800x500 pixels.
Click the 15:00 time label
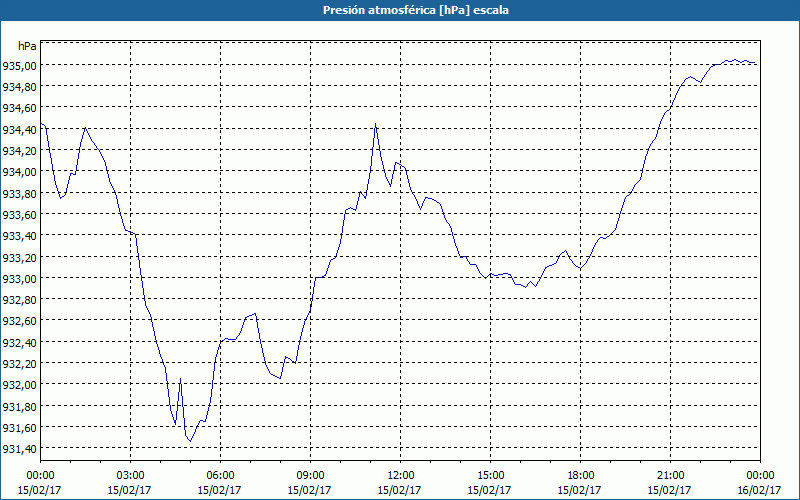point(490,476)
